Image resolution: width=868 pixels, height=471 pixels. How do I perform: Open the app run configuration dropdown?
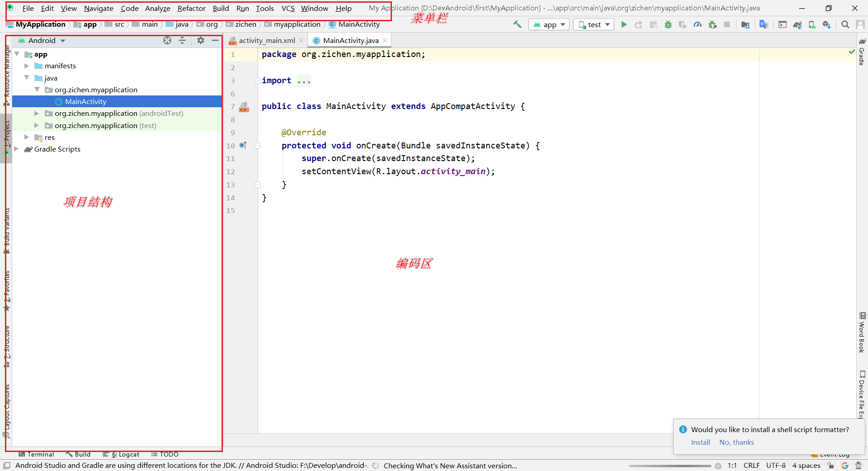click(x=549, y=24)
